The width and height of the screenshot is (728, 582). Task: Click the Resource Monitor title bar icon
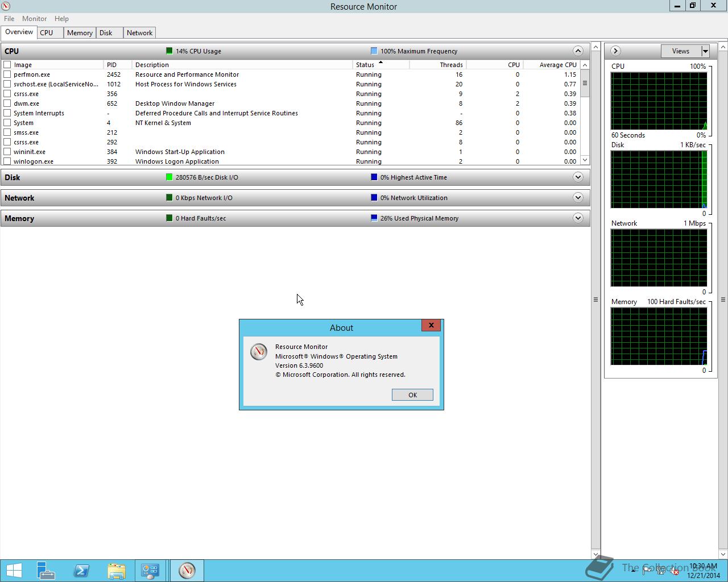[x=6, y=6]
